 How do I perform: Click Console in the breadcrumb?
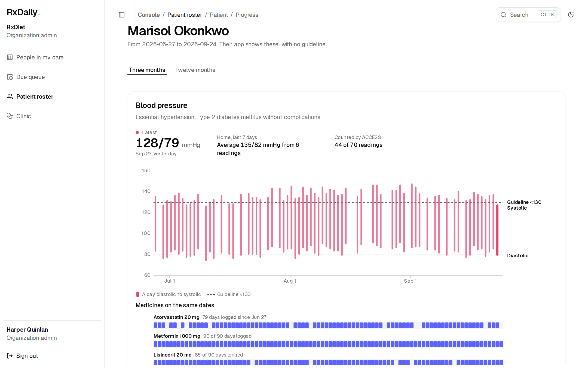click(x=149, y=15)
